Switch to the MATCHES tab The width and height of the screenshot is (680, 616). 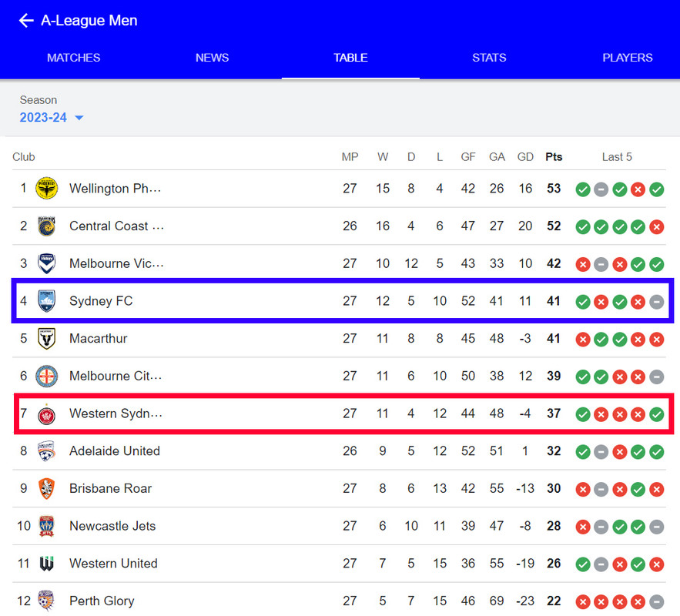point(74,58)
